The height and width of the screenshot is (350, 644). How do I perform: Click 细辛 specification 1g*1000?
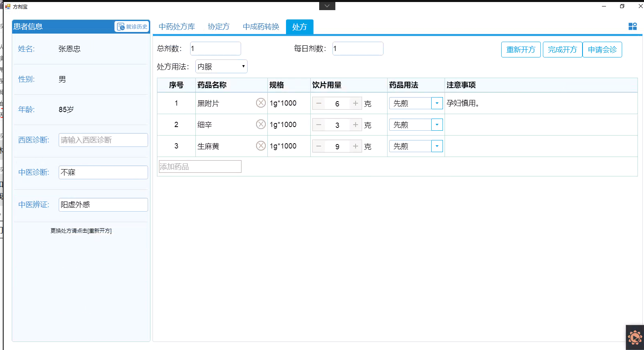[x=283, y=125]
